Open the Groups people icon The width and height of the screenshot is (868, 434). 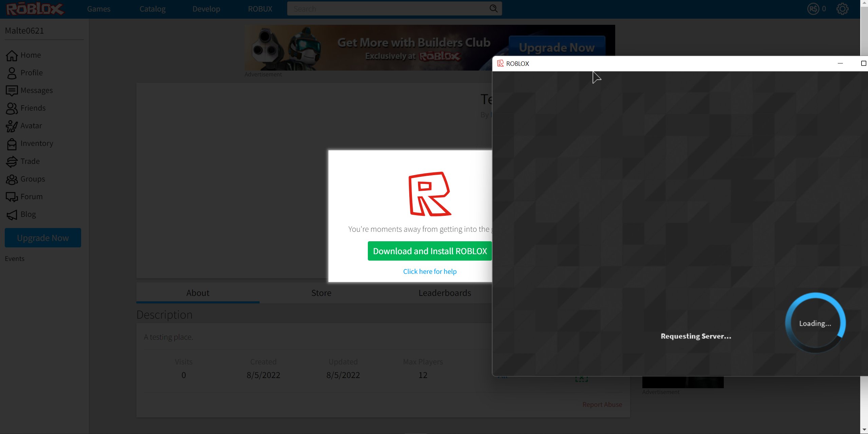pyautogui.click(x=12, y=179)
